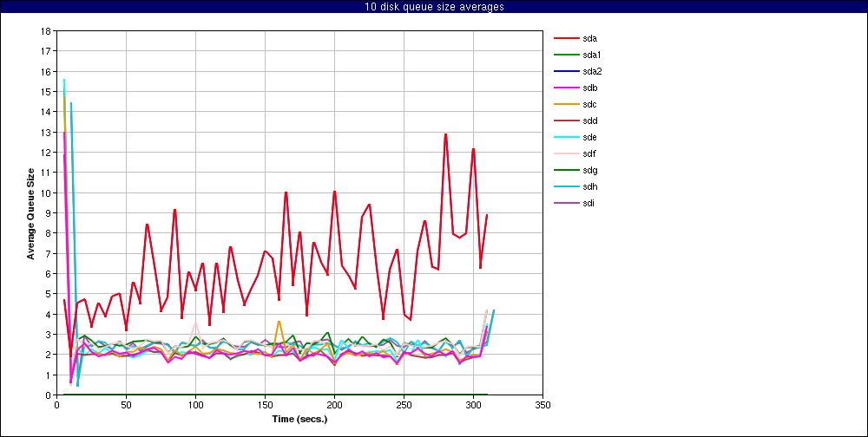Click the "300" tick on the time axis

pyautogui.click(x=473, y=405)
